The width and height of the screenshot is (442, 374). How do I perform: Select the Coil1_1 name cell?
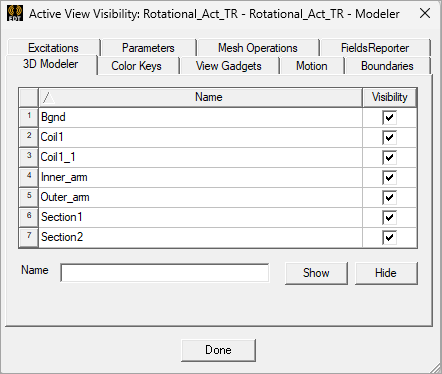point(201,157)
